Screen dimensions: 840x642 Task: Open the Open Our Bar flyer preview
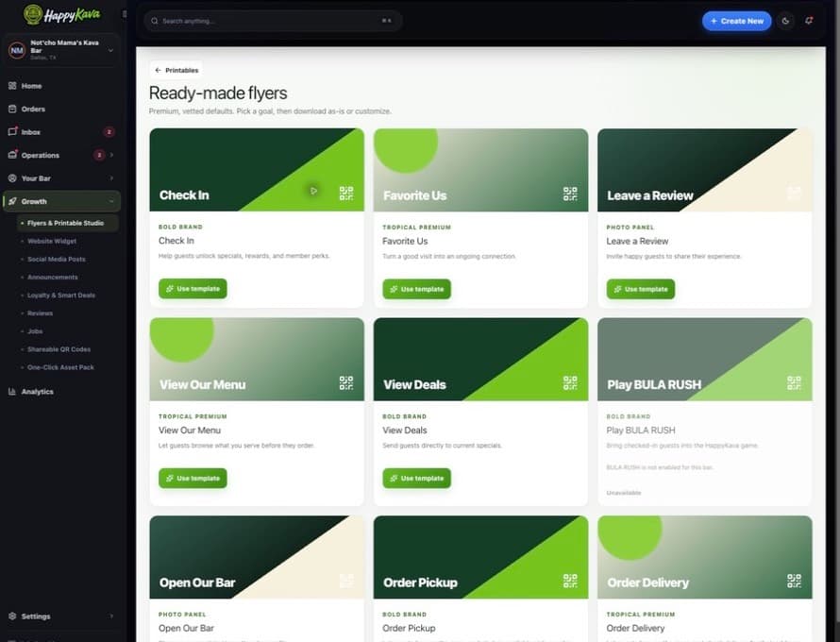(x=257, y=557)
